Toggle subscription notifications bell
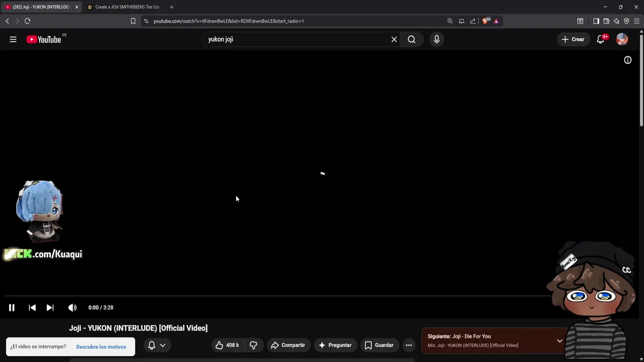This screenshot has width=644, height=362. 151,345
